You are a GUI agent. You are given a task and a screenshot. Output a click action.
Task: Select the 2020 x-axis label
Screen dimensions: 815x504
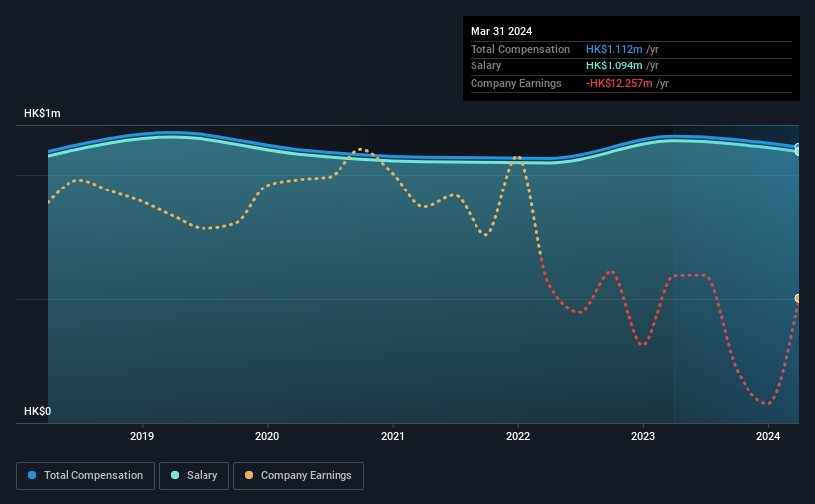pyautogui.click(x=267, y=436)
